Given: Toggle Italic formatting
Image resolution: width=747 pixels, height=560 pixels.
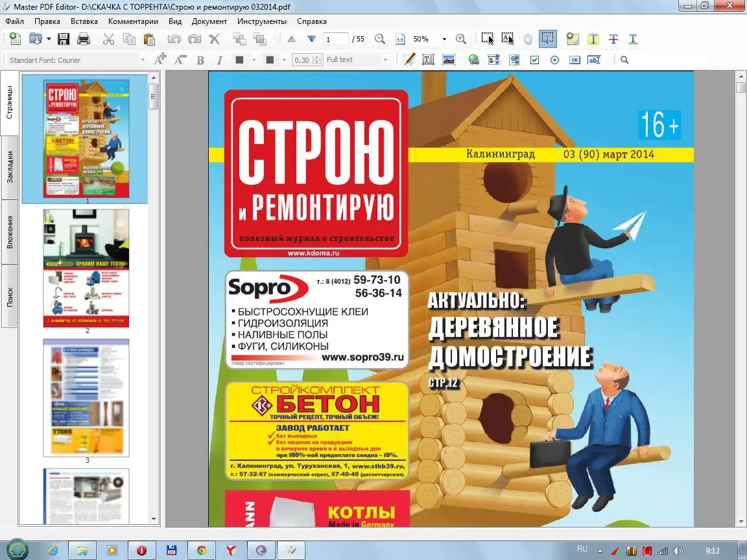Looking at the screenshot, I should tap(220, 60).
